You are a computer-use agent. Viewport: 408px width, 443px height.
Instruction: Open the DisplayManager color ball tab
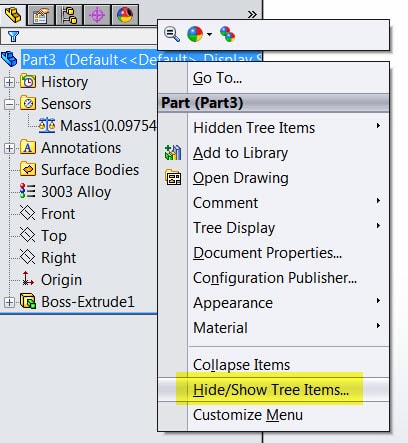pyautogui.click(x=125, y=15)
